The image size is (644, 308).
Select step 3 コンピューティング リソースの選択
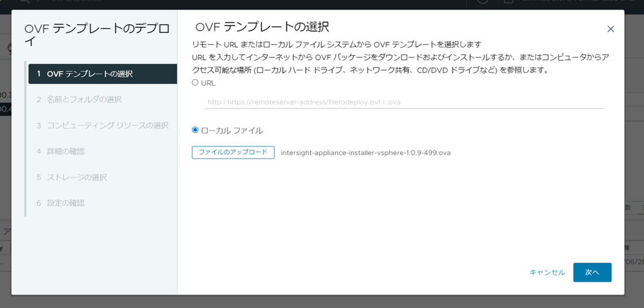[103, 125]
